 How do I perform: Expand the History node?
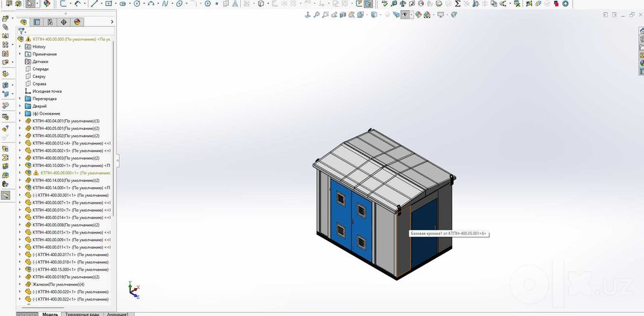[x=20, y=46]
